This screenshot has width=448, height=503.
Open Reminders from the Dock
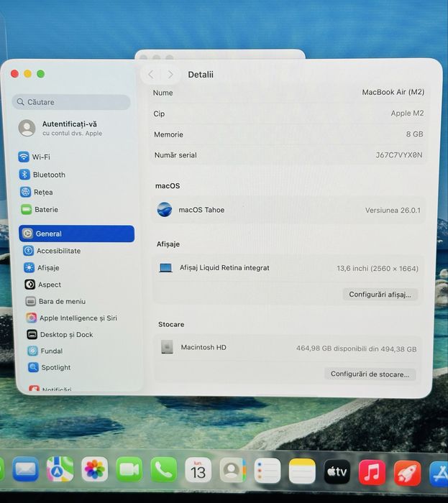[268, 471]
